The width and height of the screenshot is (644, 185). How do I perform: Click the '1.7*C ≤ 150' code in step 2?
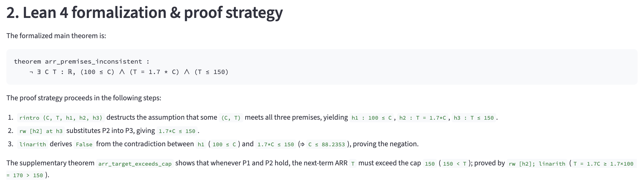click(x=177, y=131)
